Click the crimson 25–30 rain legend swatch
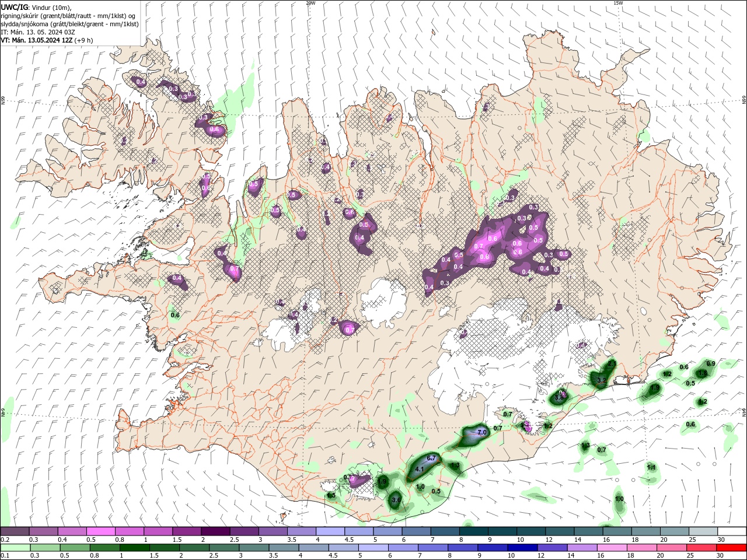The image size is (747, 560). point(701,548)
